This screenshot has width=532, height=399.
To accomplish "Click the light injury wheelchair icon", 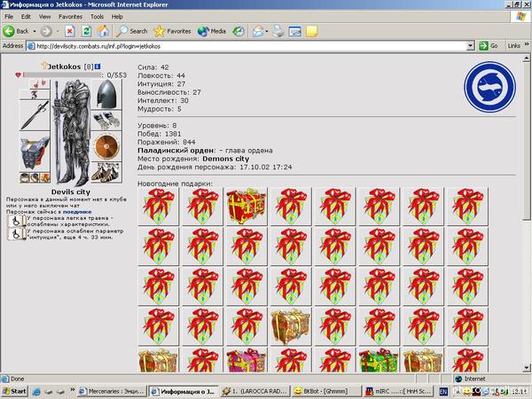I will coord(16,221).
